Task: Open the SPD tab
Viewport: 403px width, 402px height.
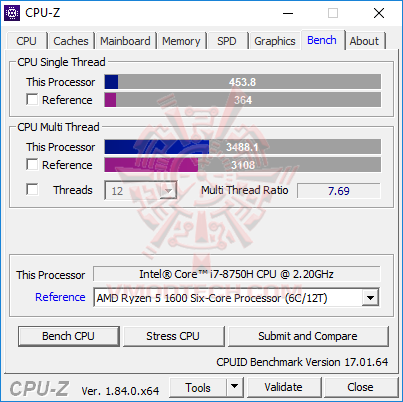Action: 227,41
